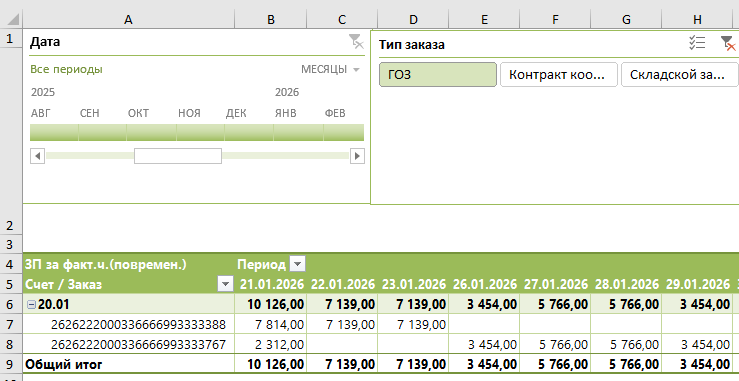Click the 29.01.2026 column header cell

pos(697,284)
